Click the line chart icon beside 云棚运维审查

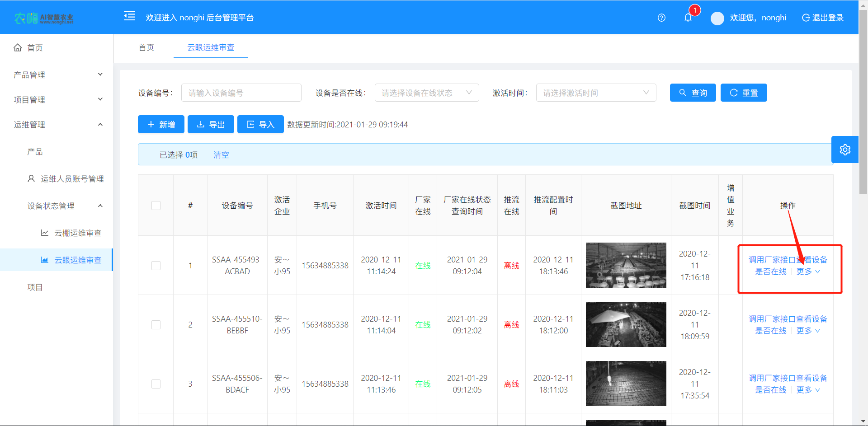pos(45,233)
